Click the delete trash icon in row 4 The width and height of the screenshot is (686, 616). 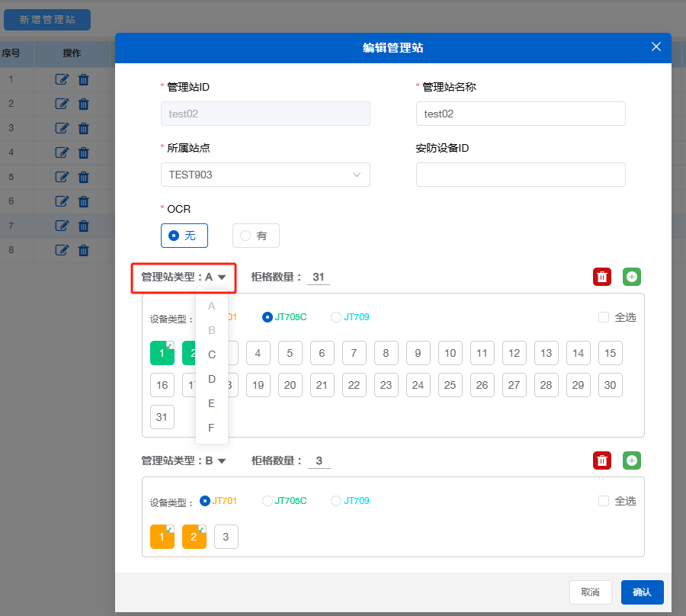83,153
